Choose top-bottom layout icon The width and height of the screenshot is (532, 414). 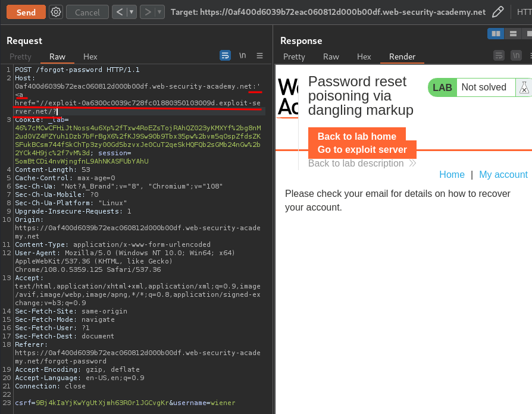point(514,33)
